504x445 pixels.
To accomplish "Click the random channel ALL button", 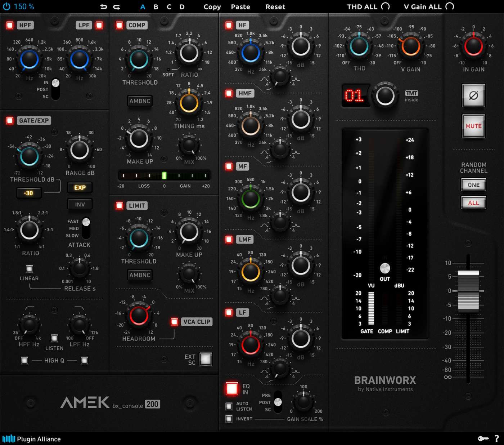I will pos(473,203).
